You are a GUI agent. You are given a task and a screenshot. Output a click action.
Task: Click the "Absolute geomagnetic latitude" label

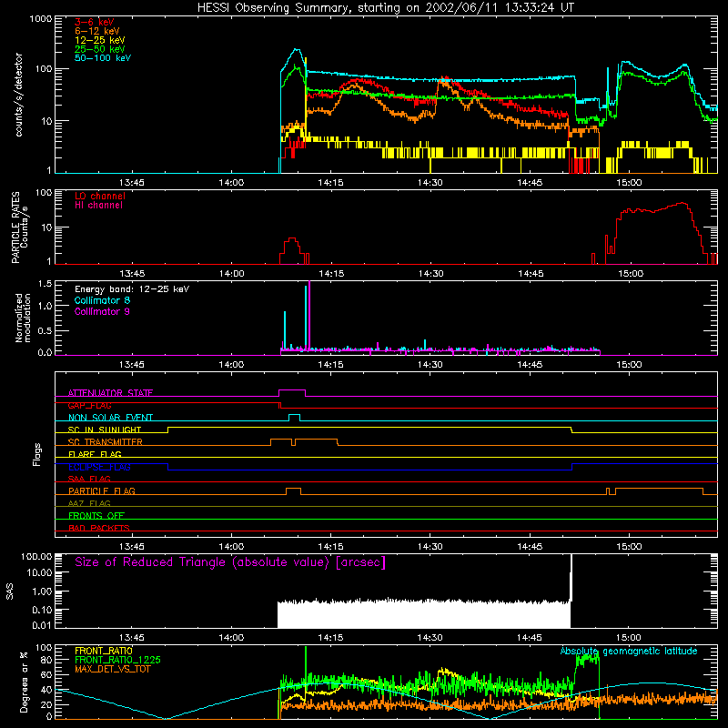629,651
